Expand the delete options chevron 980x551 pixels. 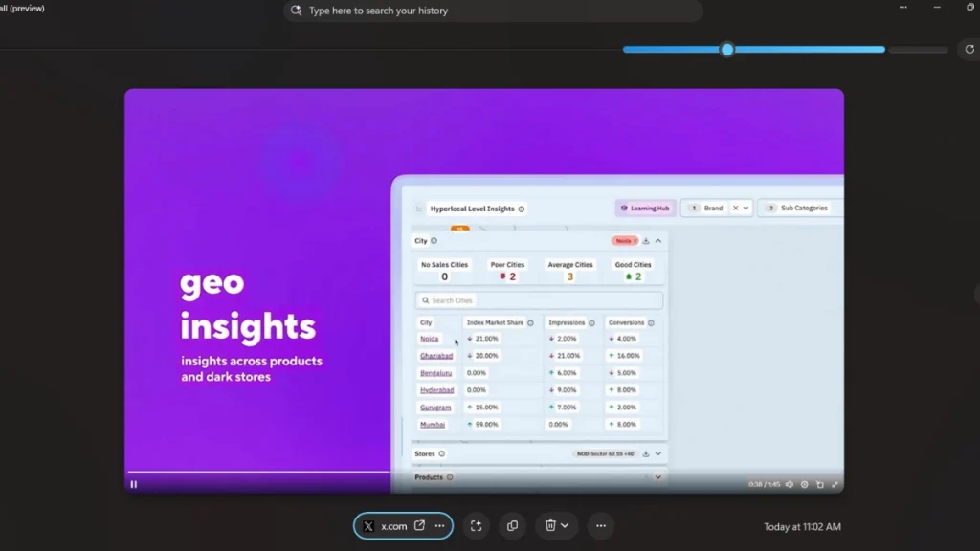[565, 526]
